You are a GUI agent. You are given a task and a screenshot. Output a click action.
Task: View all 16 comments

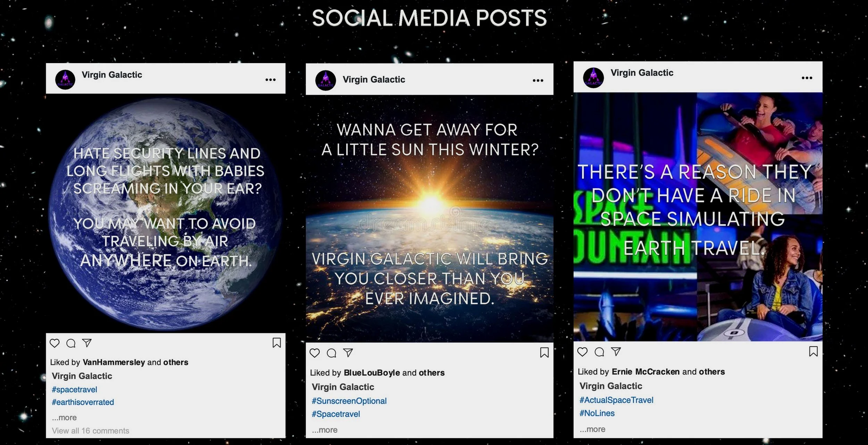[91, 431]
